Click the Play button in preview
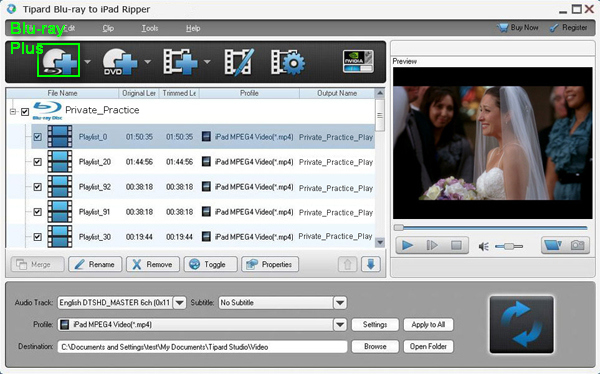Viewport: 600px width, 374px height. 408,245
